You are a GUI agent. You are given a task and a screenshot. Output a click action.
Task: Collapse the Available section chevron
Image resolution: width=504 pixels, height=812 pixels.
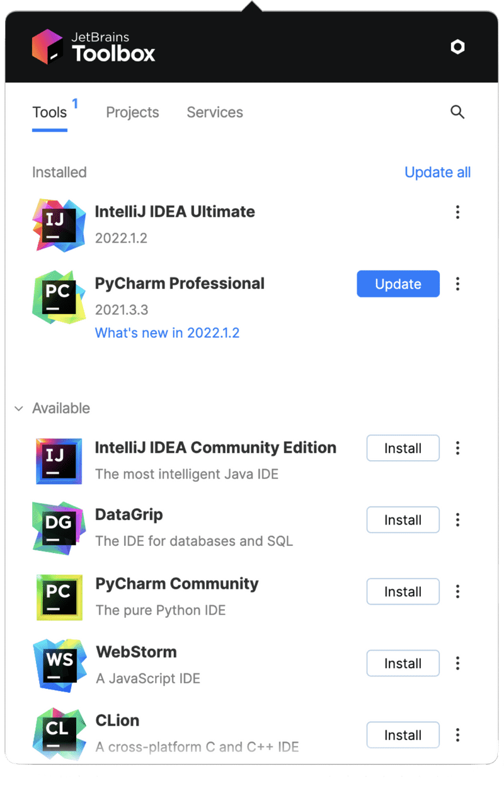coord(19,409)
